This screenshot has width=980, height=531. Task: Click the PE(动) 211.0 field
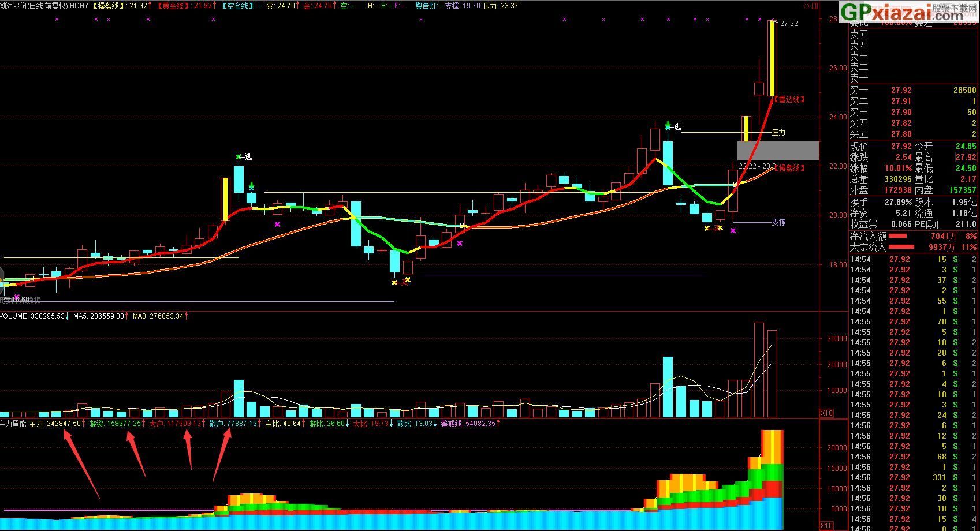coord(946,224)
